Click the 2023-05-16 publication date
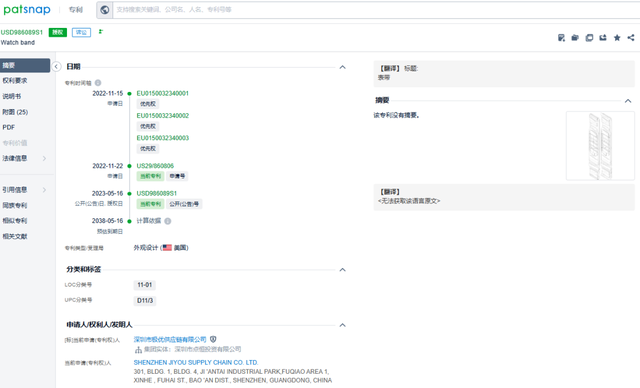The image size is (640, 388). pyautogui.click(x=107, y=193)
